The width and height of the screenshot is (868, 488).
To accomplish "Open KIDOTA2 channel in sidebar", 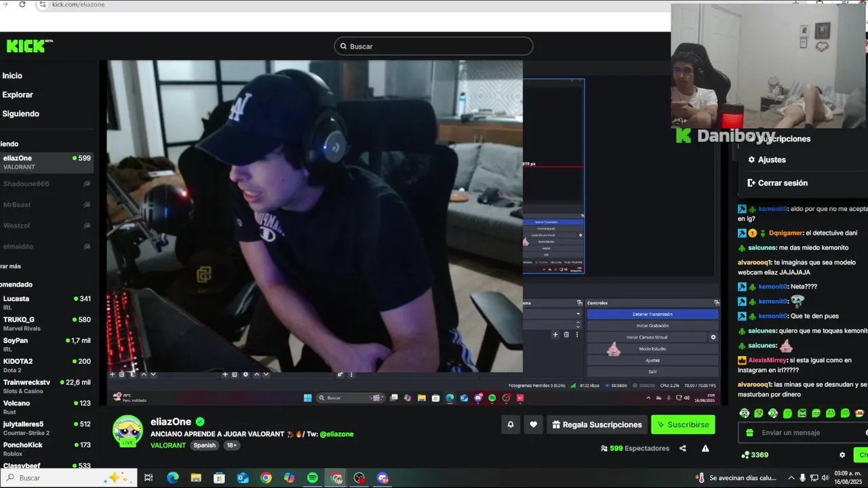I will (47, 365).
